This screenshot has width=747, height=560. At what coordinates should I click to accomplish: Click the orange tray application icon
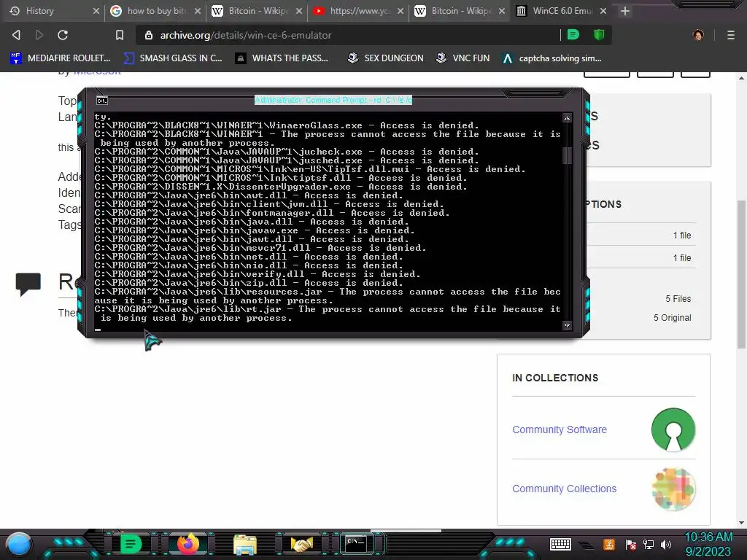pos(609,544)
